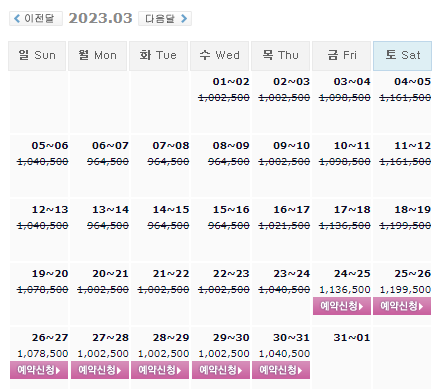Click the 16~17 date label

pyautogui.click(x=291, y=210)
